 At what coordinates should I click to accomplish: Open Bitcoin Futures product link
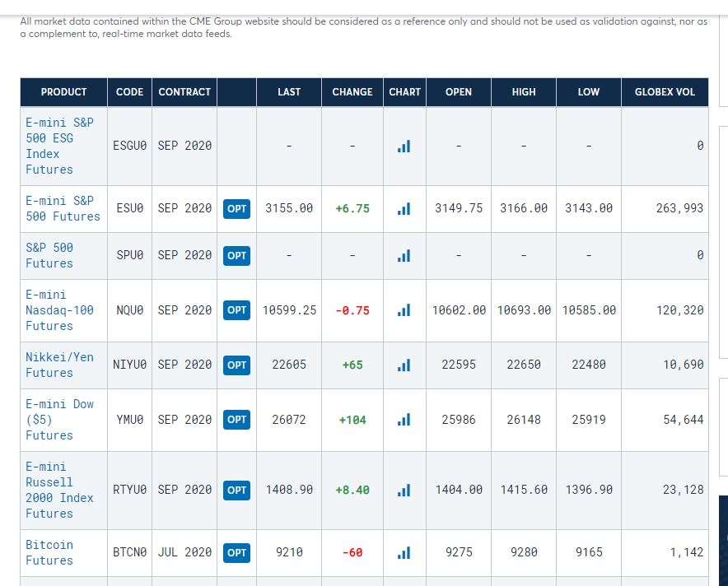coord(49,552)
